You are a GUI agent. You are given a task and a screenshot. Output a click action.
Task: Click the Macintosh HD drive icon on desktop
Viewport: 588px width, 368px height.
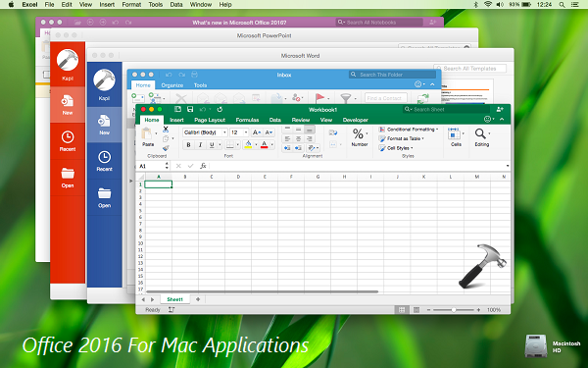click(x=535, y=345)
